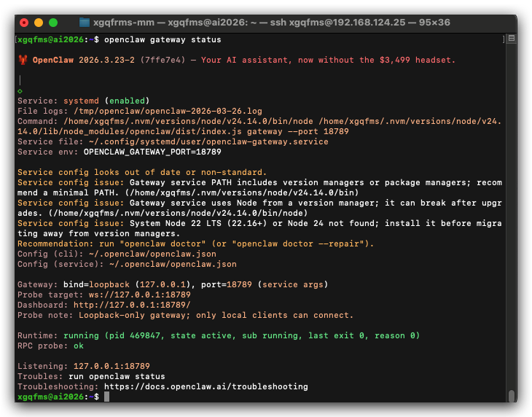Viewport: 532px width, 417px height.
Task: Click the Config (cli) openclaw.json path
Action: coord(152,254)
